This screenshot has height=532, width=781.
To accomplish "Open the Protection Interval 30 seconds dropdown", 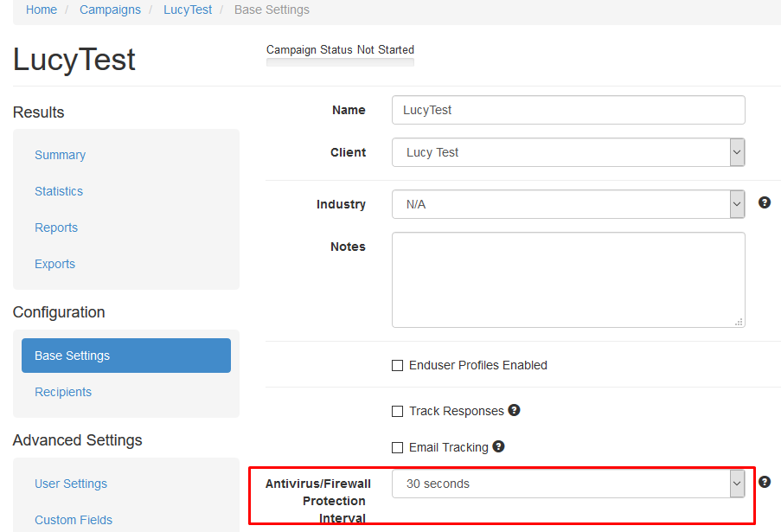I will click(568, 484).
